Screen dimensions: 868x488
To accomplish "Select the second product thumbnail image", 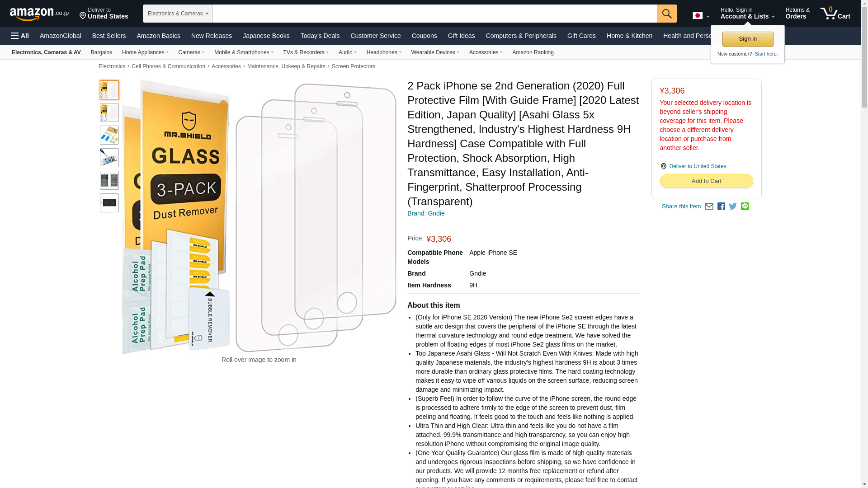I will (x=109, y=113).
